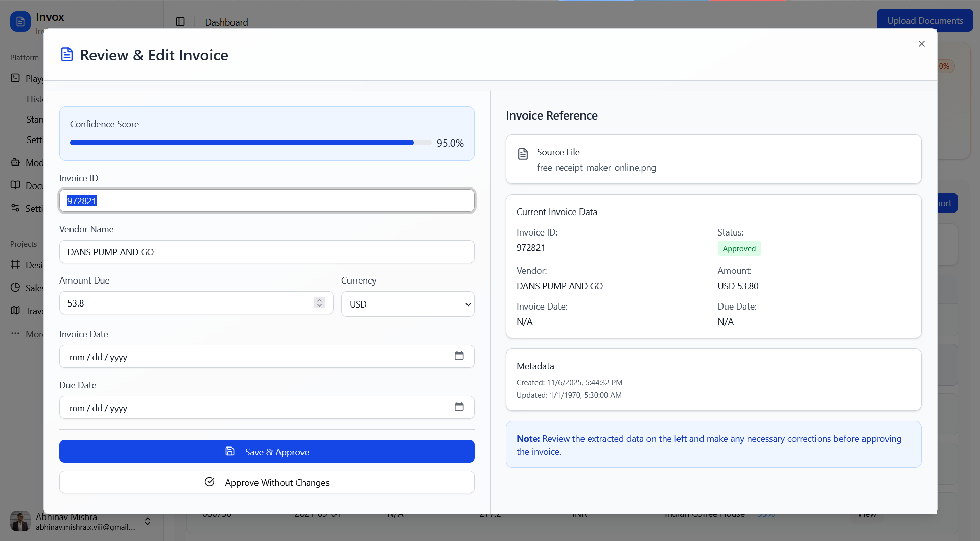
Task: Click Save & Approve button
Action: point(267,452)
